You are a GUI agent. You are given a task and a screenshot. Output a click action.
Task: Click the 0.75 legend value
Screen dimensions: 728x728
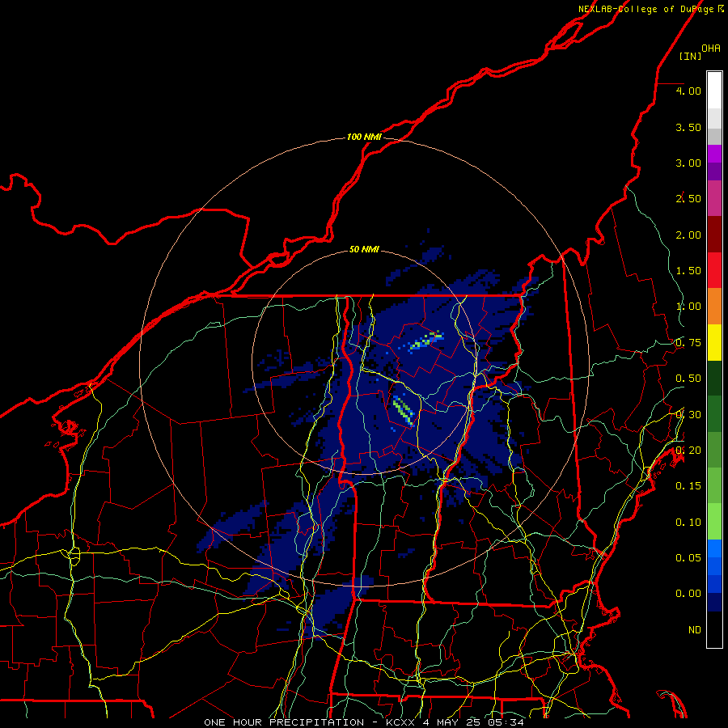688,343
